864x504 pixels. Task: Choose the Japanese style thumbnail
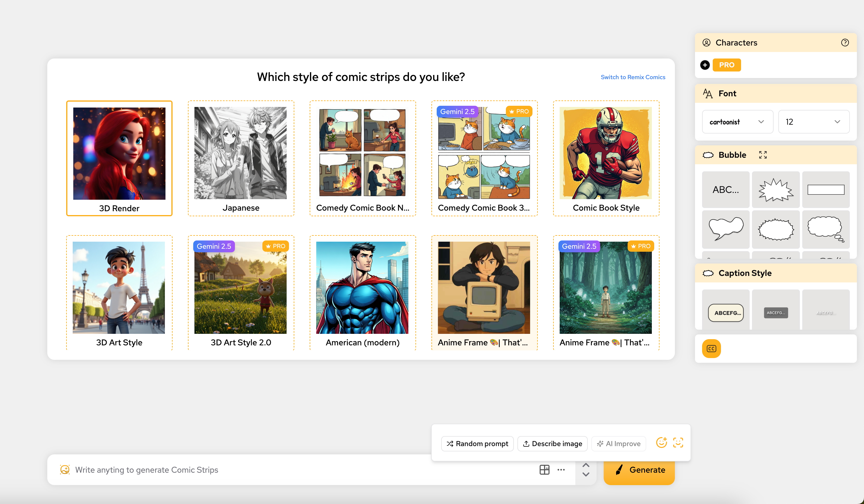click(x=241, y=158)
